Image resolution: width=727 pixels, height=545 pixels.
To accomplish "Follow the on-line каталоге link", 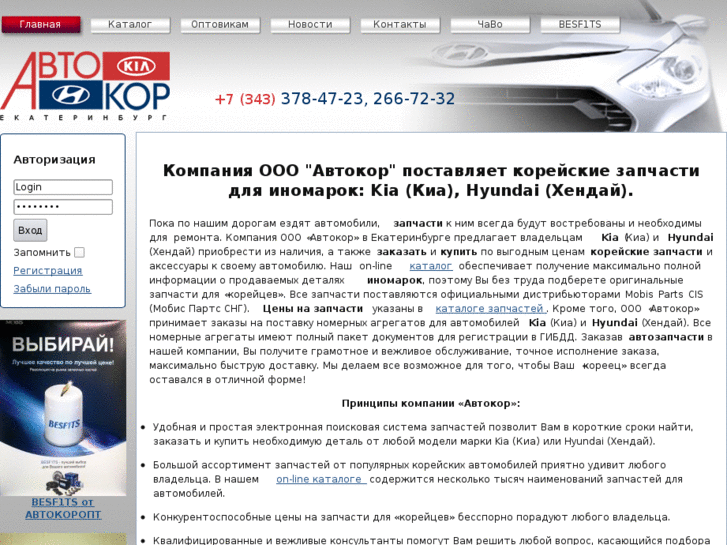I will (321, 479).
